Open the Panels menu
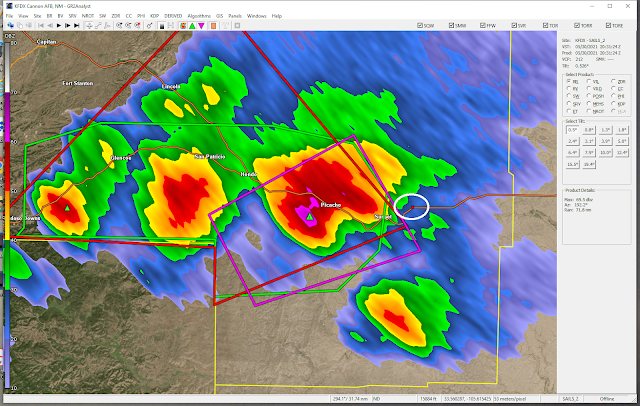The image size is (640, 406). tap(235, 16)
